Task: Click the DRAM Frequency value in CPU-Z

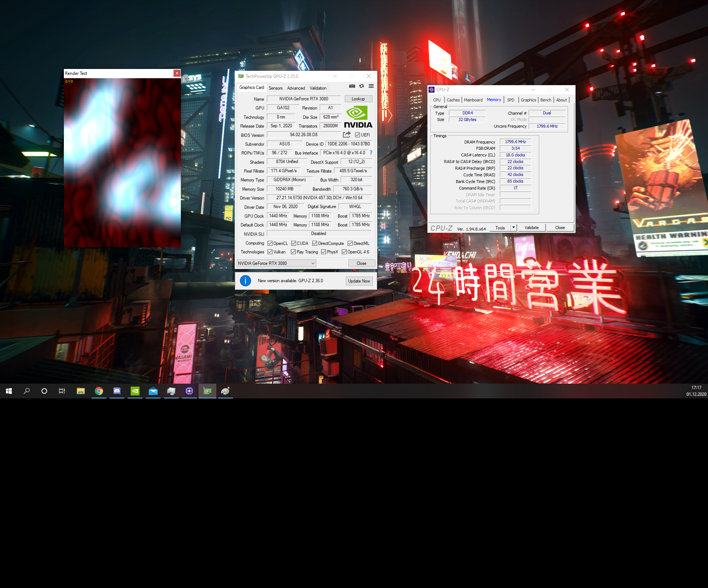Action: (515, 142)
